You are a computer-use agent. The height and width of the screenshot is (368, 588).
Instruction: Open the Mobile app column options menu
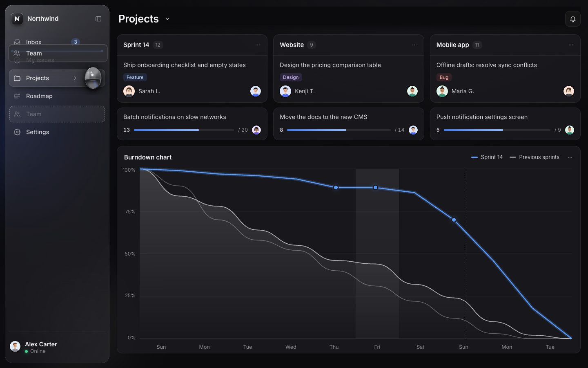(x=571, y=45)
